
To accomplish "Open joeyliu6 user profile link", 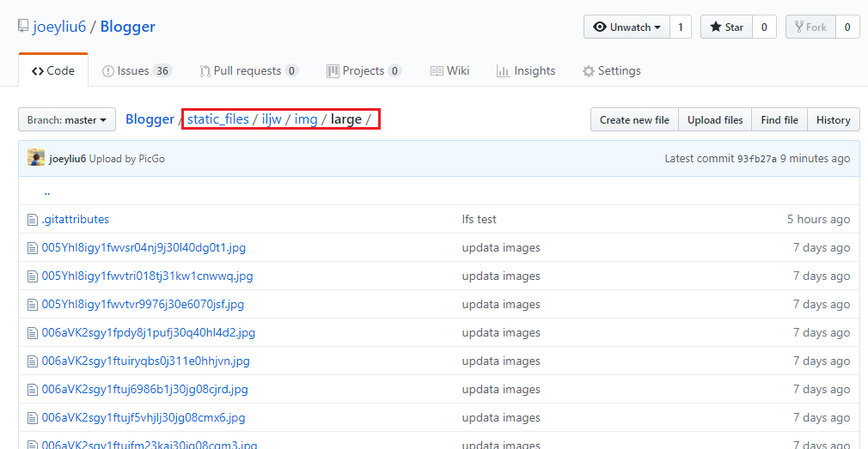I will [60, 27].
